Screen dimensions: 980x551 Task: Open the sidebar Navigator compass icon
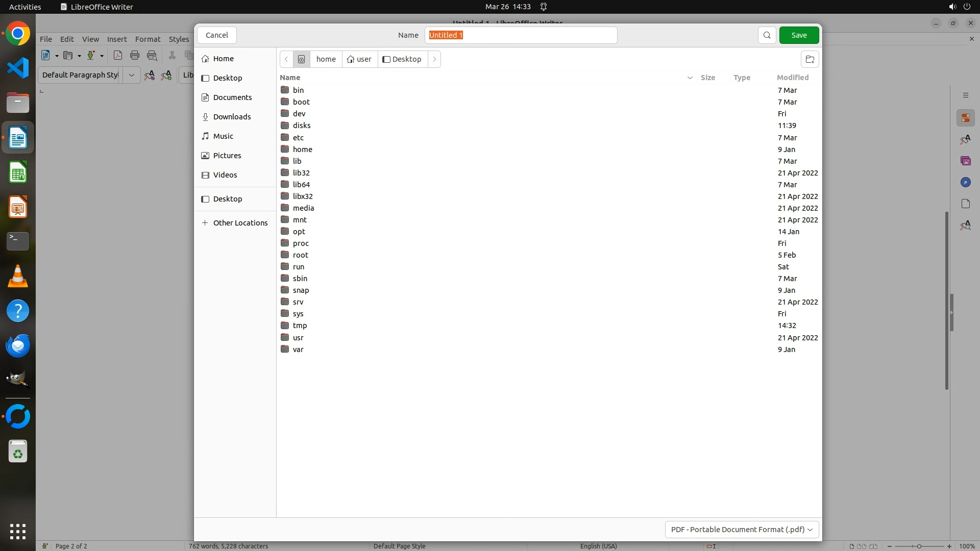coord(965,182)
